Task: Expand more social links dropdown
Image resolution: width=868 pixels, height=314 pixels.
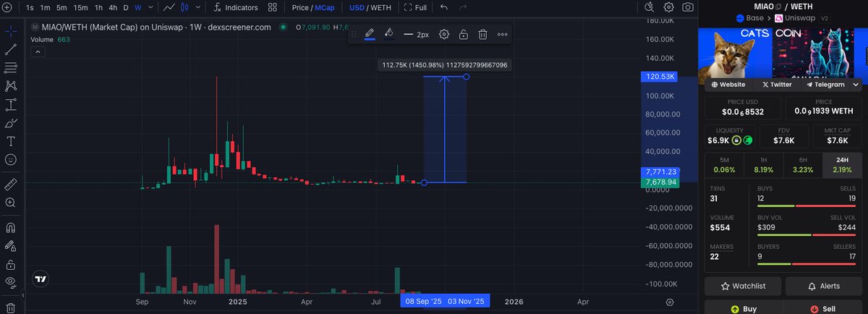Action: point(856,85)
